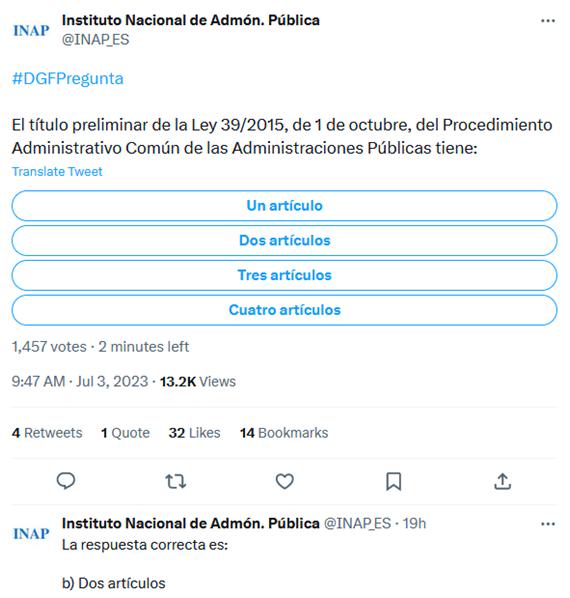Open the #DGFPregunta hashtag
570x598 pixels.
point(68,79)
